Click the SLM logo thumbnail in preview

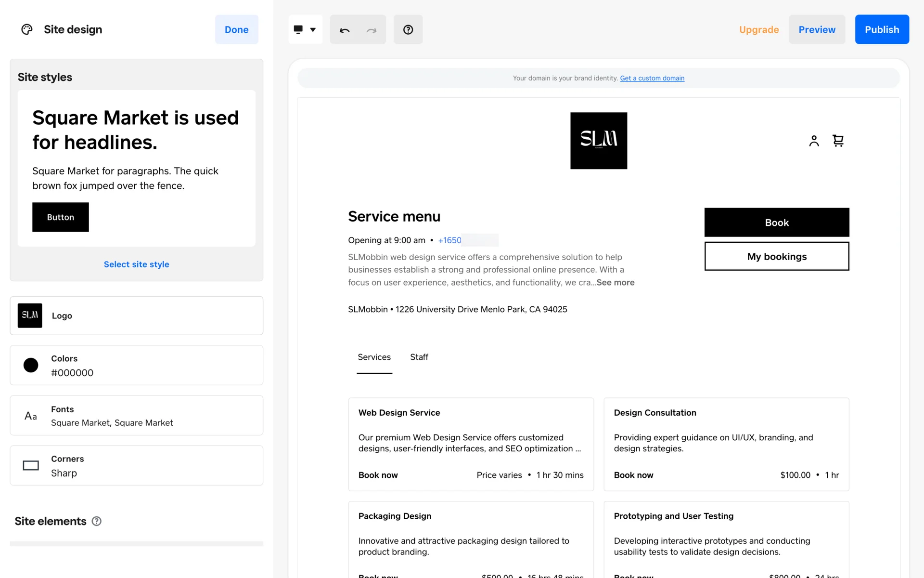(598, 141)
